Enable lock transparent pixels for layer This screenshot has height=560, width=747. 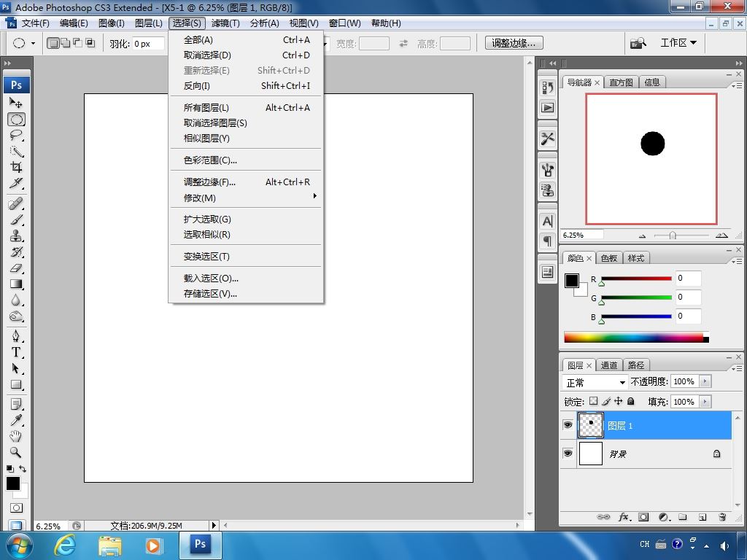(x=593, y=401)
